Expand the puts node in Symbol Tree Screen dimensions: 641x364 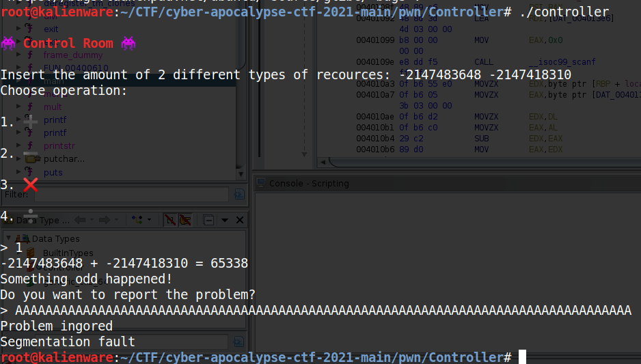click(x=19, y=173)
